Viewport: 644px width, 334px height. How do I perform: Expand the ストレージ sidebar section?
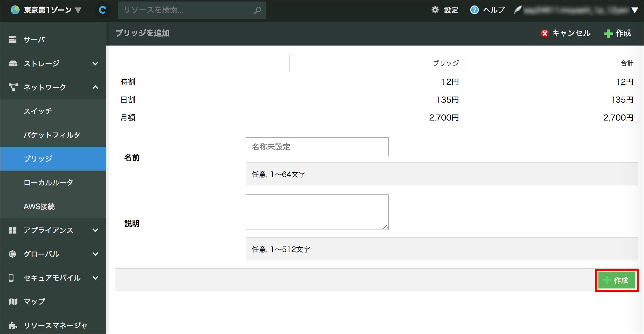click(x=95, y=63)
